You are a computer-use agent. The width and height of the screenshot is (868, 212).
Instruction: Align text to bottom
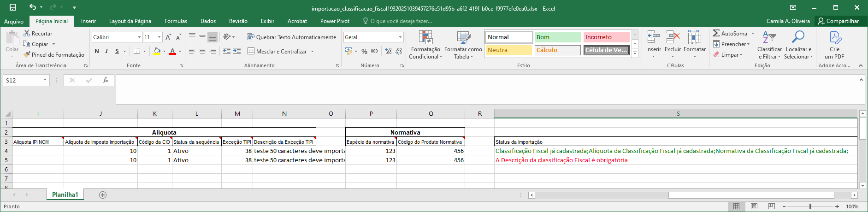pos(213,37)
